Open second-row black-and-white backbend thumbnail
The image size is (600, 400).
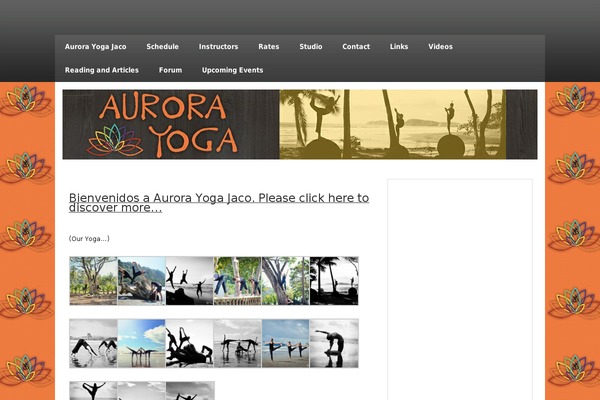click(334, 343)
